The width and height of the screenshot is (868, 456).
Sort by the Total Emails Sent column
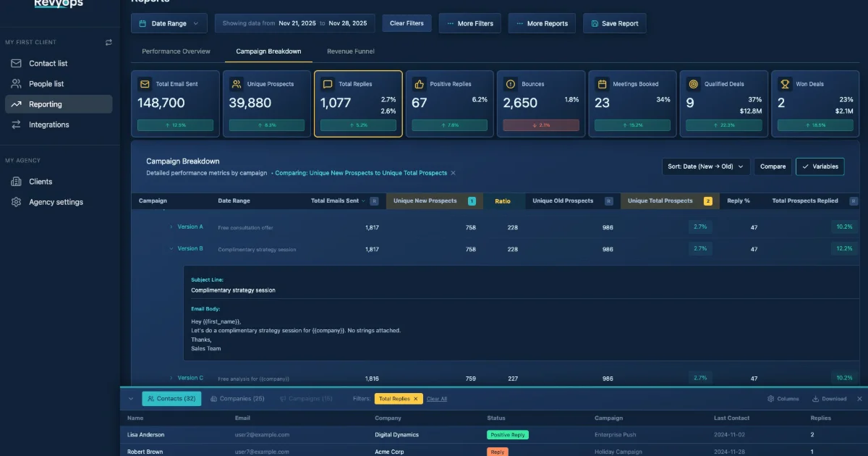336,201
